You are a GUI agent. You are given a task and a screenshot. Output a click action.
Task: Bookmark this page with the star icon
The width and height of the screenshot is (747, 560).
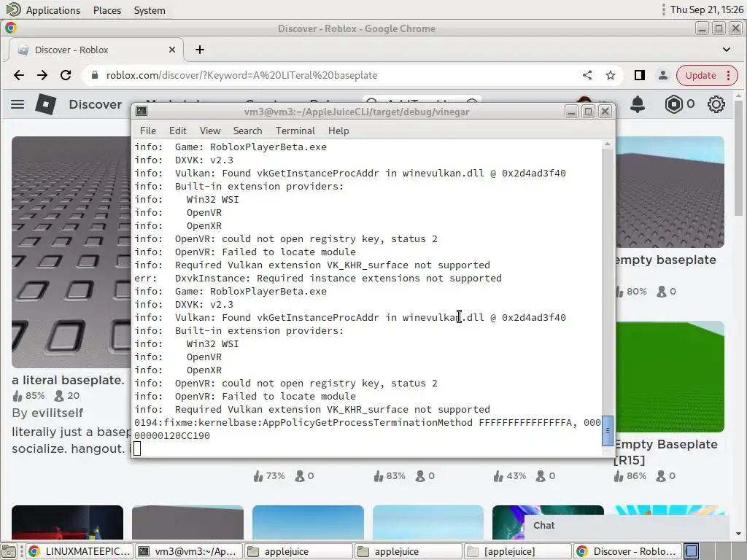coord(611,75)
